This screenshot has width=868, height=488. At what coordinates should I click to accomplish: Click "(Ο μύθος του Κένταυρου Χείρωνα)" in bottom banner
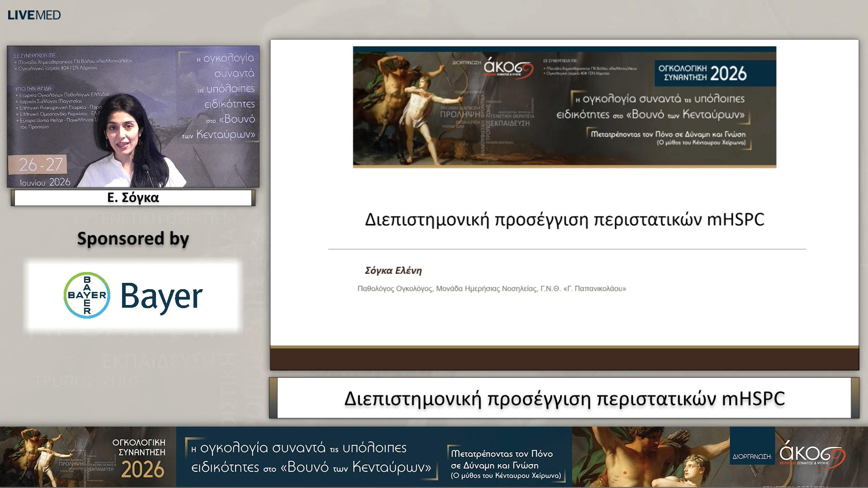[x=505, y=476]
